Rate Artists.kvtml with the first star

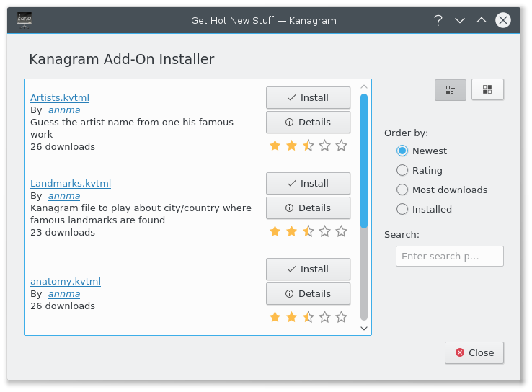click(x=275, y=146)
